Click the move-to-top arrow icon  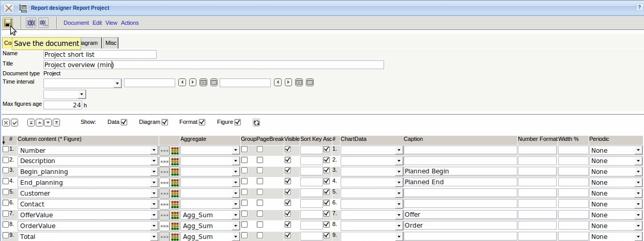tap(31, 122)
